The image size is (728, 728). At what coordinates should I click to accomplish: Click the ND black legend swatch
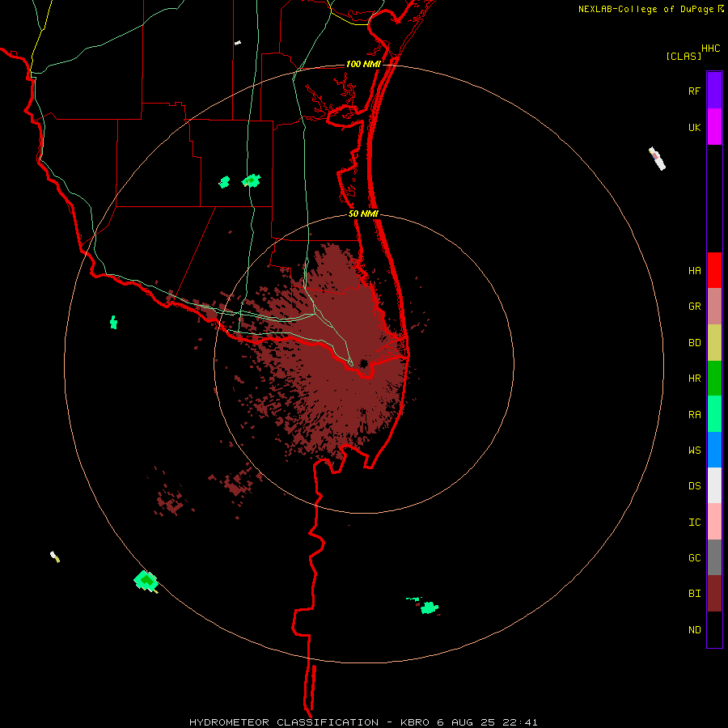pos(714,629)
